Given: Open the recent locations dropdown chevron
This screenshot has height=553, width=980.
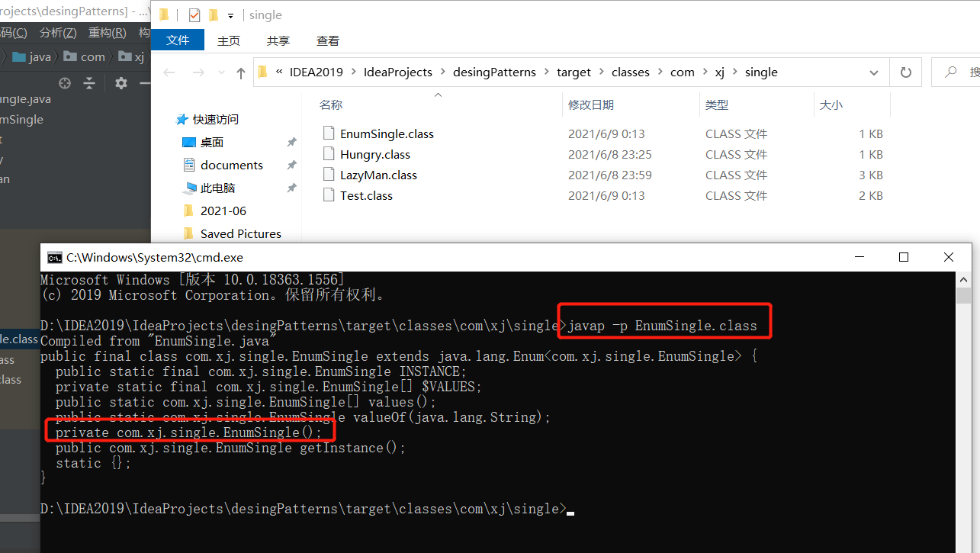Looking at the screenshot, I should 221,72.
